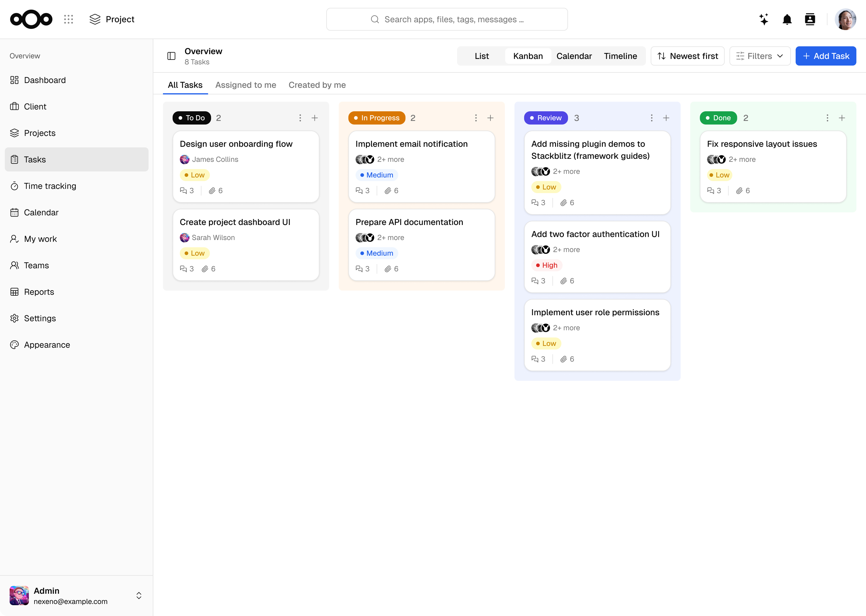Viewport: 866px width, 616px height.
Task: Open the Review column three-dot menu
Action: coord(651,118)
